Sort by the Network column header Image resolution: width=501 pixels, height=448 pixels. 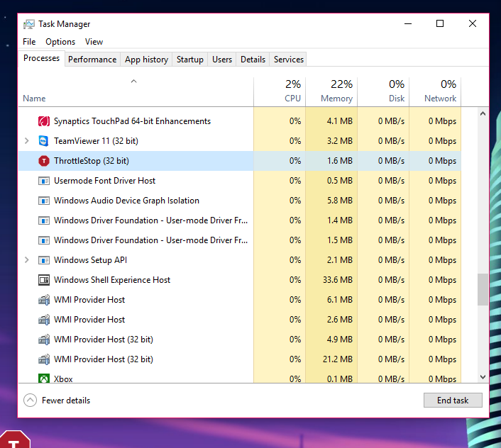435,91
